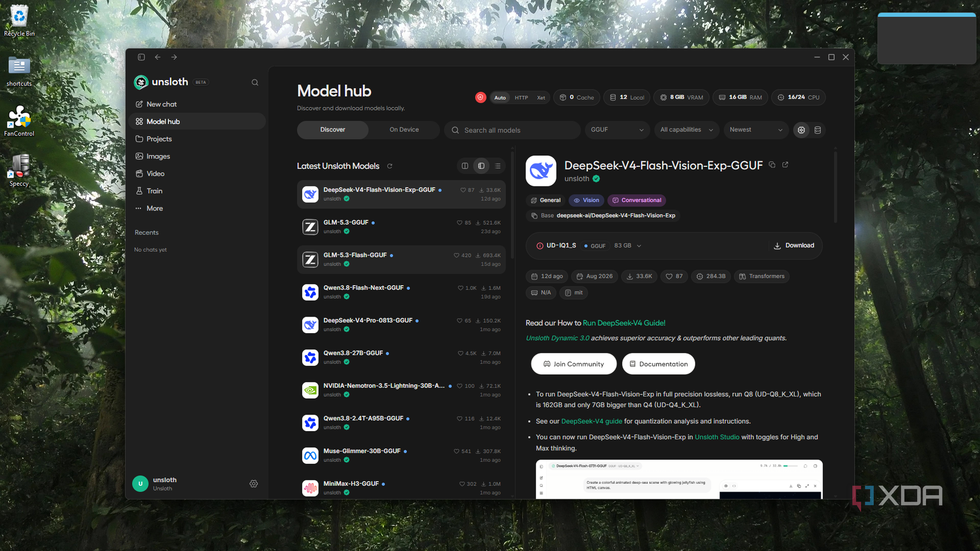Select GLM-5.3-GGUF in the model list
The height and width of the screenshot is (551, 980).
pyautogui.click(x=401, y=227)
